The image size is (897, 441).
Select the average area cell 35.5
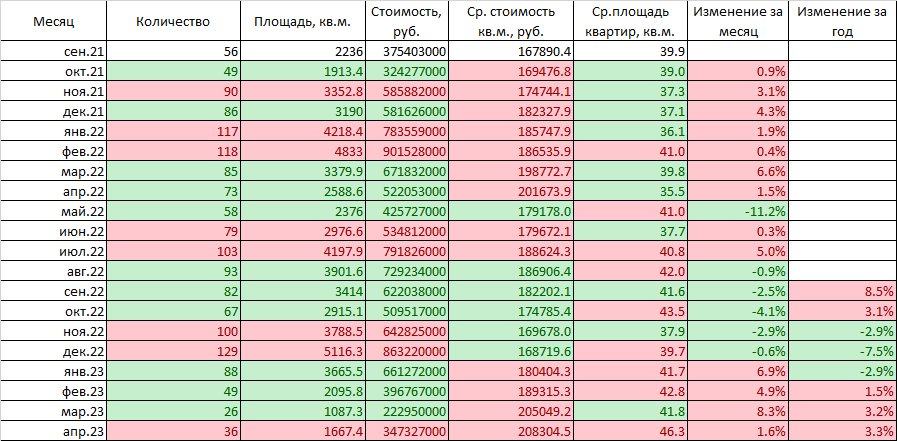[x=630, y=192]
